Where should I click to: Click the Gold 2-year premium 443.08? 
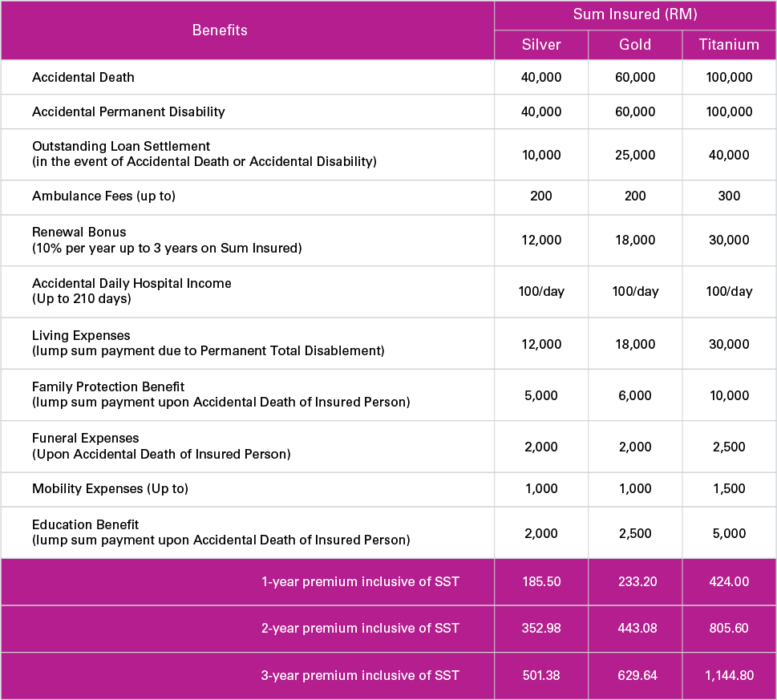point(635,629)
